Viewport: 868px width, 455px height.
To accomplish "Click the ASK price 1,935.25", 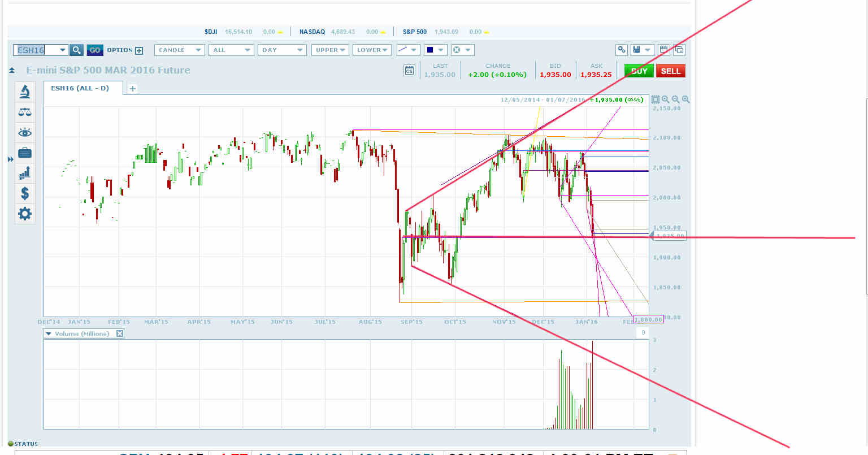I will 596,75.
